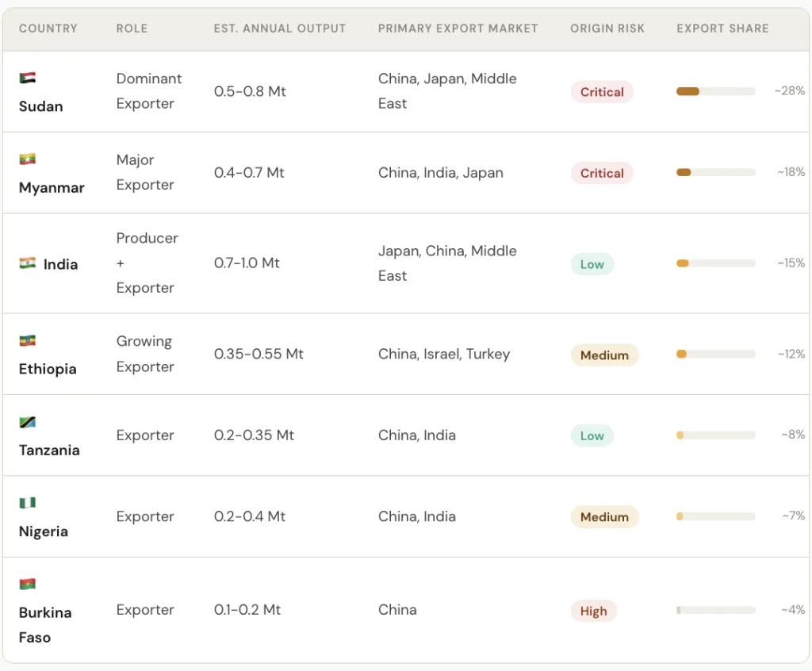Click Ethiopia's export share progress bar

point(716,354)
